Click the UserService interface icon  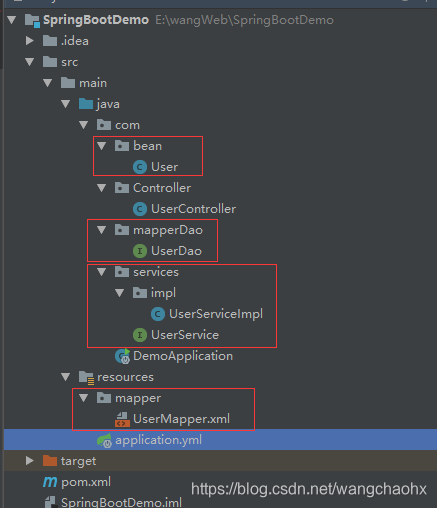click(140, 335)
